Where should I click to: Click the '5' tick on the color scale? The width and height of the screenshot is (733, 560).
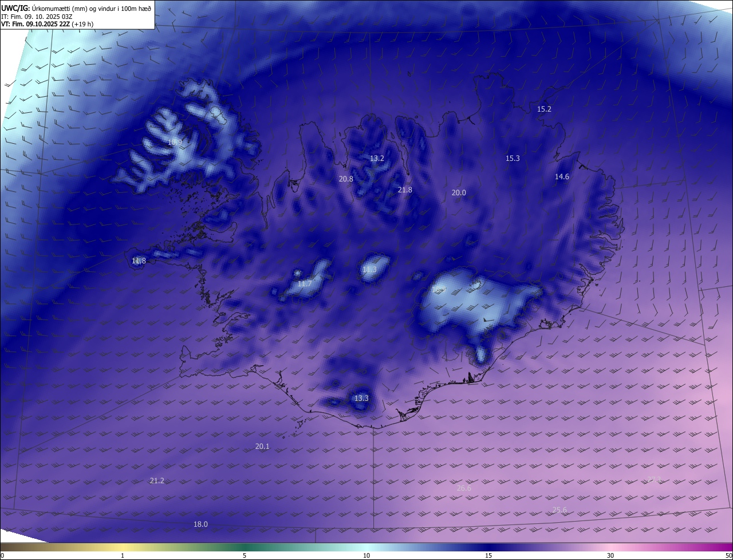click(x=245, y=555)
